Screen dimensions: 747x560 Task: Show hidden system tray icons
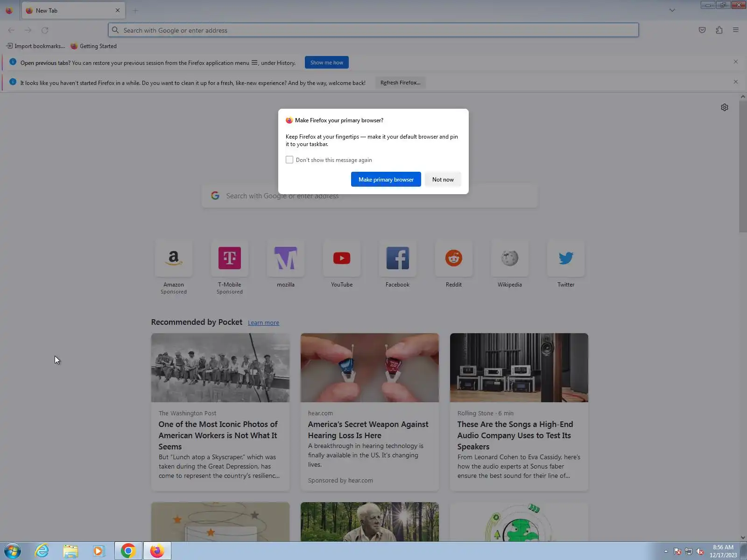666,552
